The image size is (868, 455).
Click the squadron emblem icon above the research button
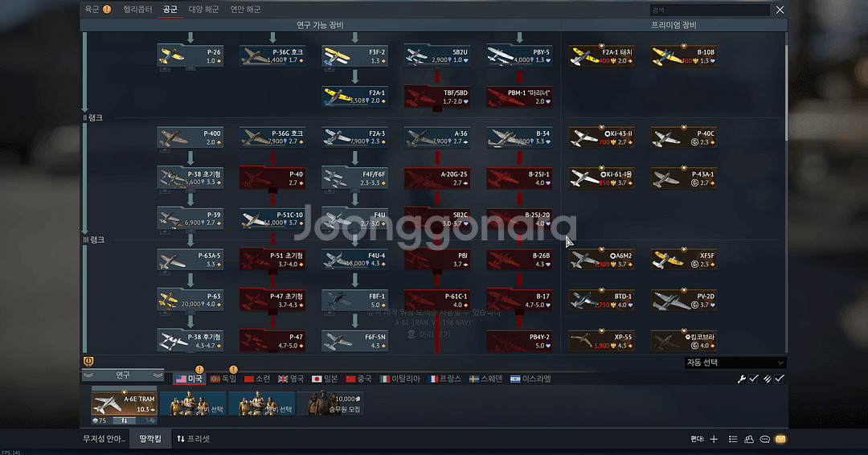pyautogui.click(x=88, y=362)
